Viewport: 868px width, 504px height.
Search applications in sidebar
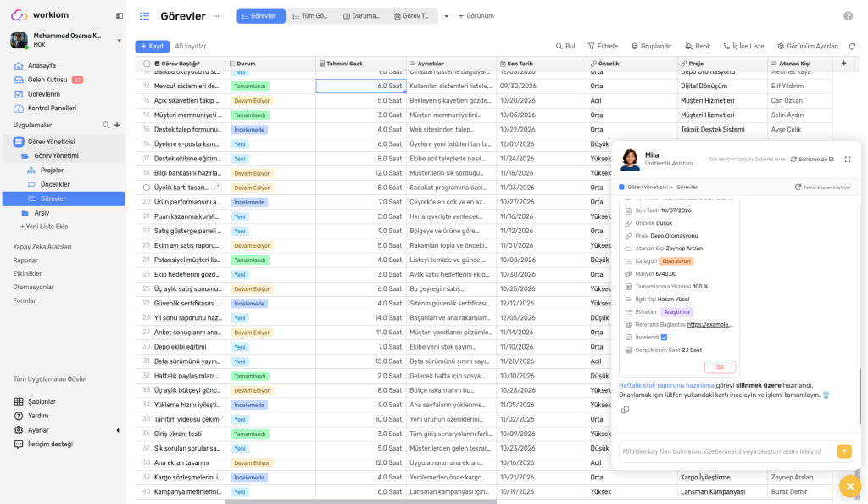click(106, 126)
